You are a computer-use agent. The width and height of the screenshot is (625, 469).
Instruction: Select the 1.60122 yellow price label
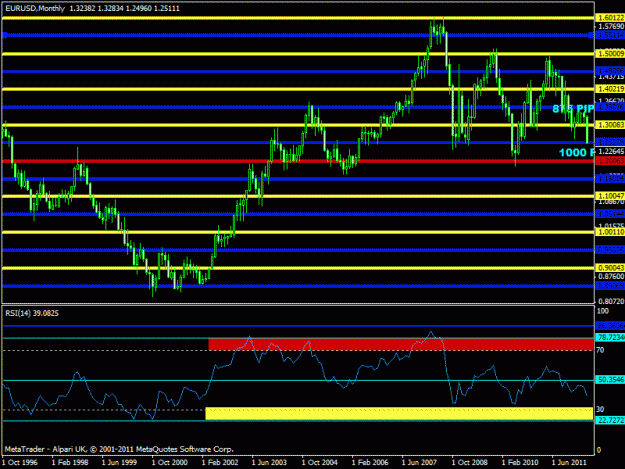pos(610,18)
